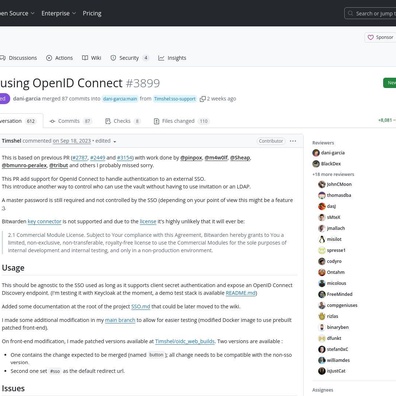Click stefan0xC reviewer avatar
396x396 pixels.
322,349
